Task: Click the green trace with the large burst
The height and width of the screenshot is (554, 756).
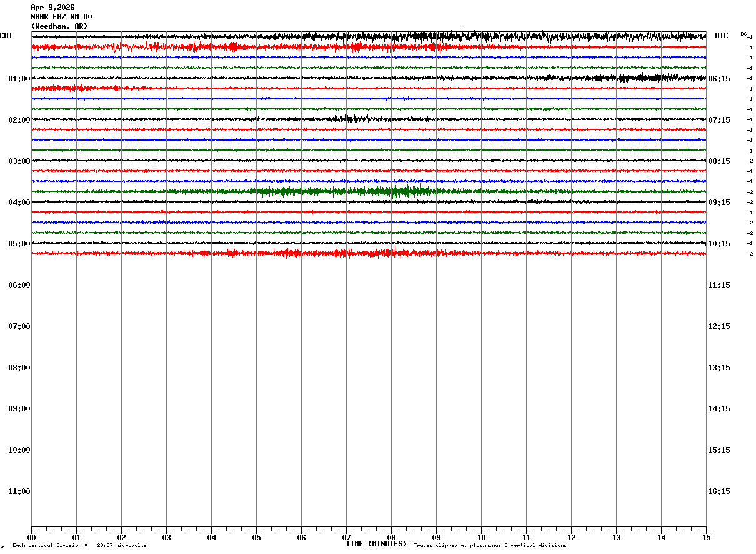Action: tap(369, 191)
